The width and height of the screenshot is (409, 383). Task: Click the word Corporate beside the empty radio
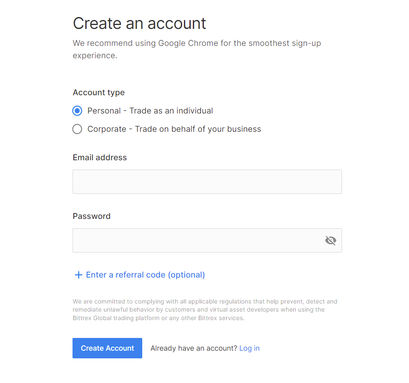(107, 129)
